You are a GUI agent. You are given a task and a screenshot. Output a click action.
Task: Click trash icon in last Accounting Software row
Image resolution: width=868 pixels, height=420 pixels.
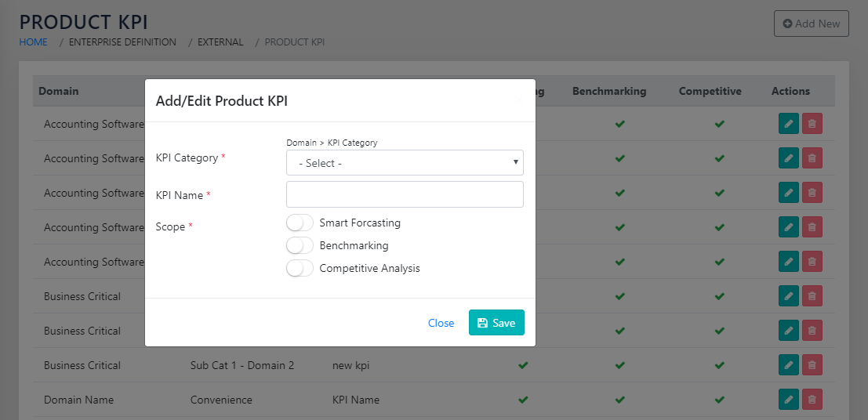tap(812, 262)
